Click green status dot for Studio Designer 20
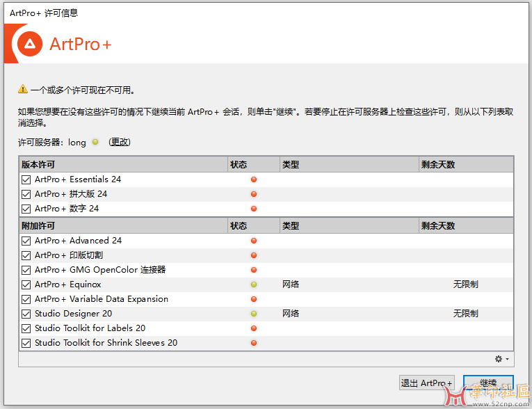Viewport: 532px width, 409px height. pyautogui.click(x=253, y=314)
